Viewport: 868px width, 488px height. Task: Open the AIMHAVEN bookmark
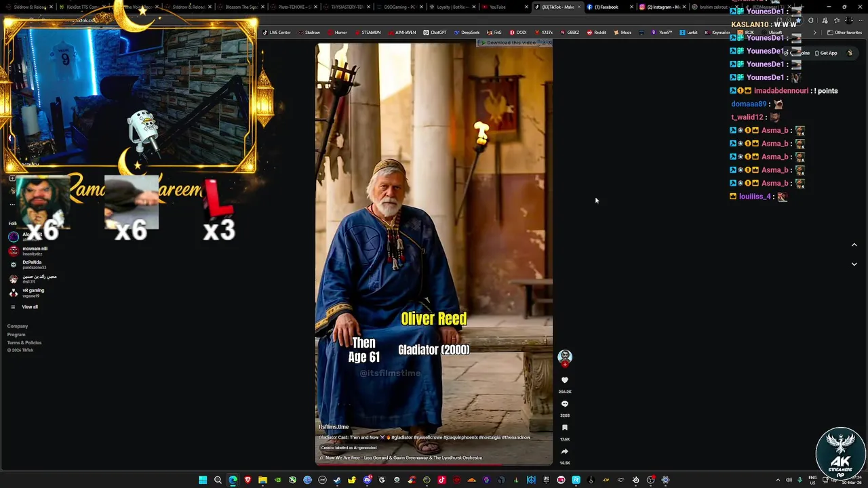click(402, 33)
